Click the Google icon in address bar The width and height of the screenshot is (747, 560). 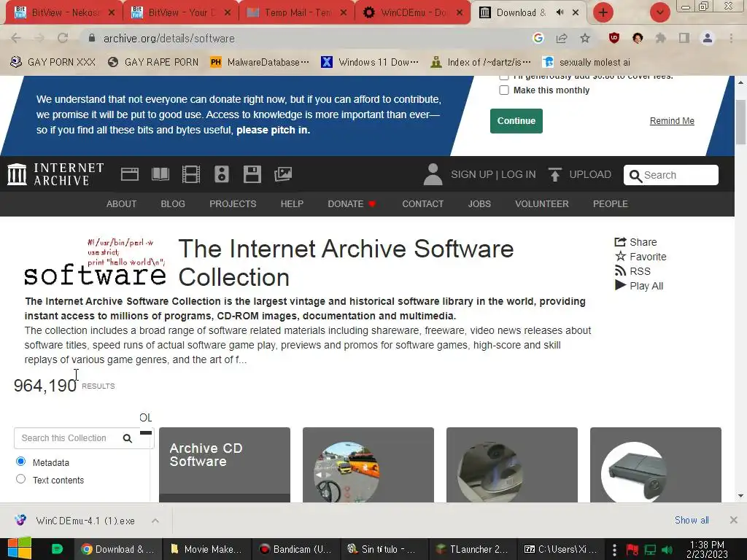538,38
